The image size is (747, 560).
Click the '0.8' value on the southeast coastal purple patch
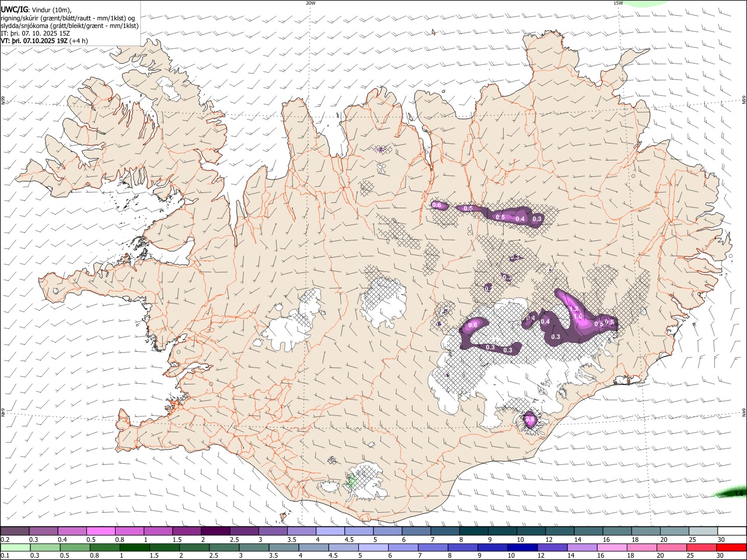click(x=530, y=419)
